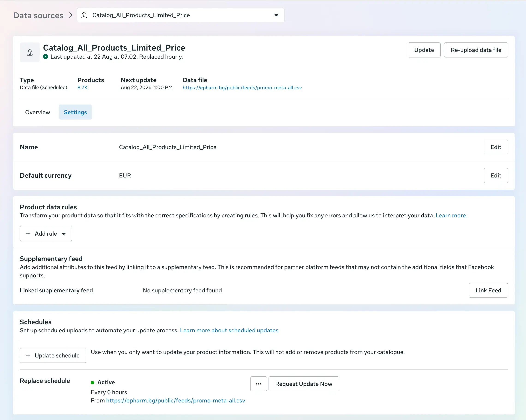Click the page title Catalog_All_Products_Limited_Price heading
Screen dimensions: 526x420
pos(114,48)
